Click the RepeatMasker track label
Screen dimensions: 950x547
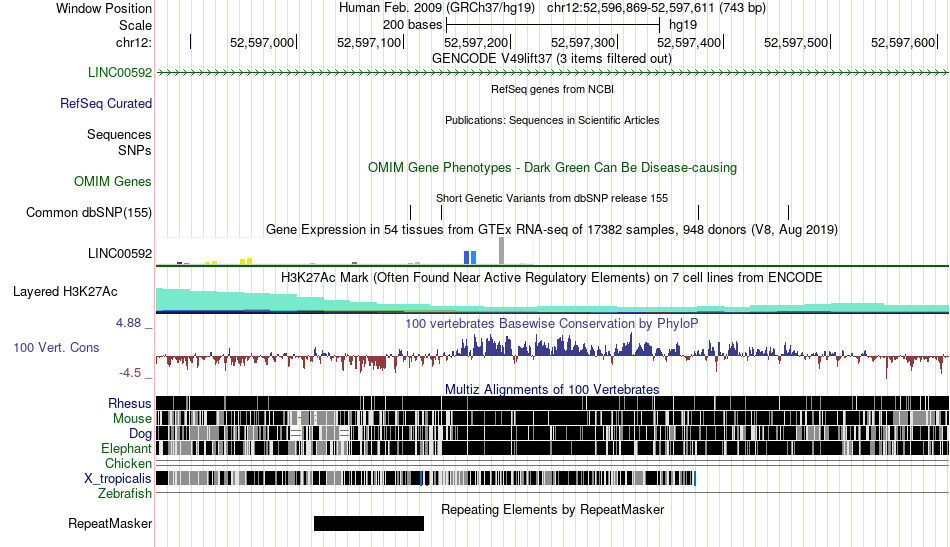click(110, 524)
